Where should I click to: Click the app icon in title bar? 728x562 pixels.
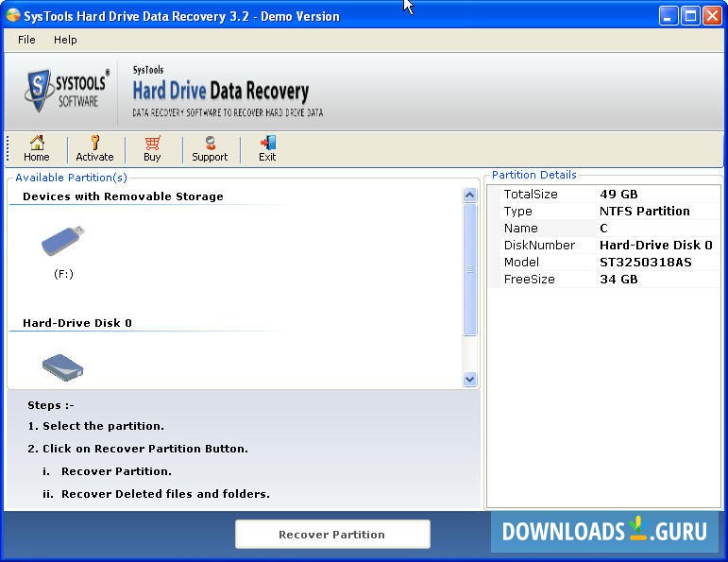13,16
